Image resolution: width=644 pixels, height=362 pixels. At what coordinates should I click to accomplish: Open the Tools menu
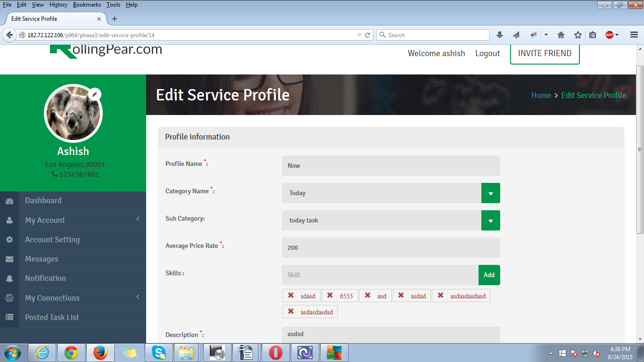(x=113, y=5)
